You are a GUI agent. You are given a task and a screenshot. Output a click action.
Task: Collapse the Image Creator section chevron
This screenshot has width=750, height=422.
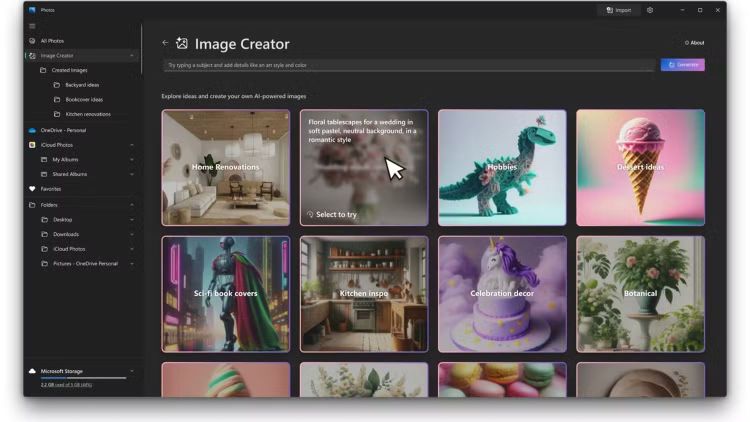click(132, 56)
